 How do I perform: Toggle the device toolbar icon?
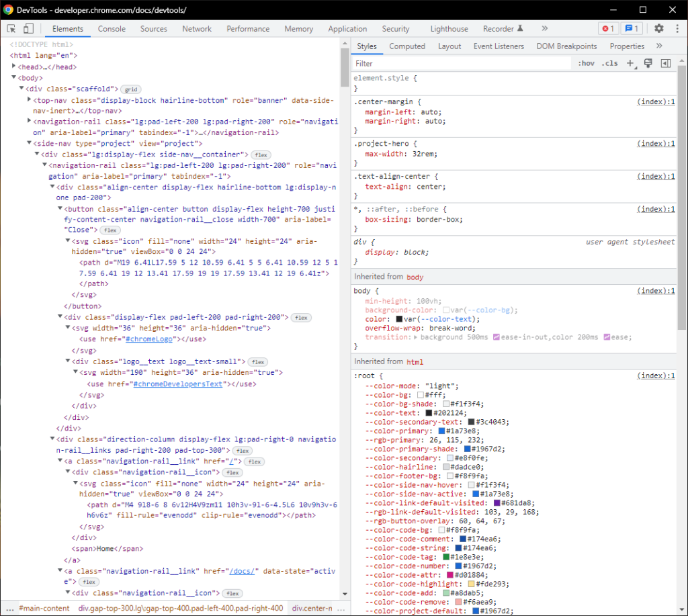tap(28, 28)
